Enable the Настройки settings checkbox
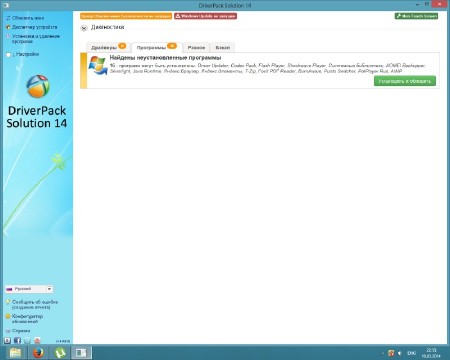The image size is (450, 360). pyautogui.click(x=9, y=54)
